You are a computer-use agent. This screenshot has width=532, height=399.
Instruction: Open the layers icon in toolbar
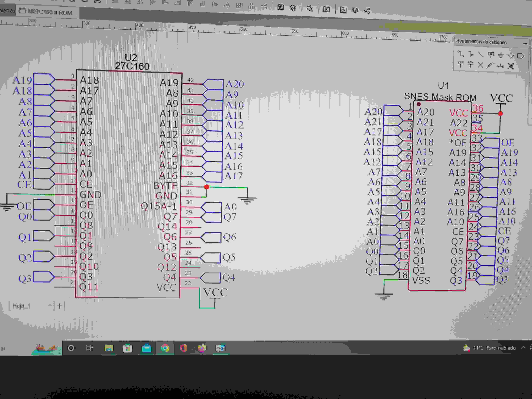pyautogui.click(x=355, y=10)
